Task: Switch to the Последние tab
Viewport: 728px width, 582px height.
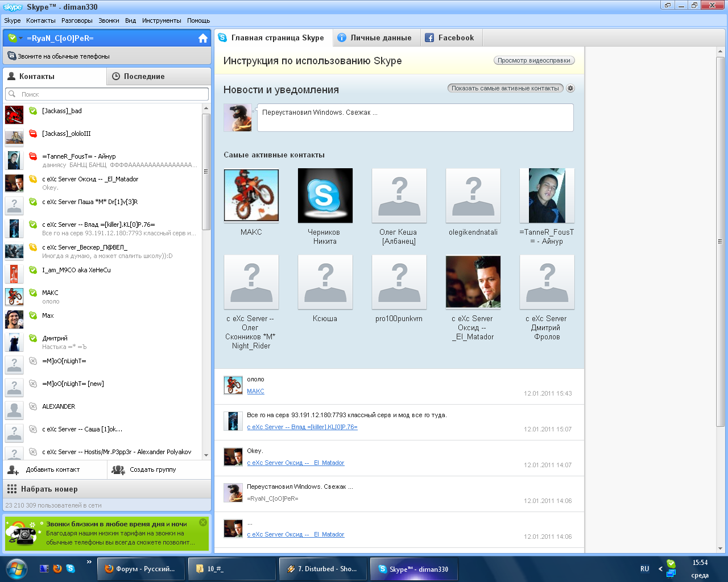Action: 159,76
